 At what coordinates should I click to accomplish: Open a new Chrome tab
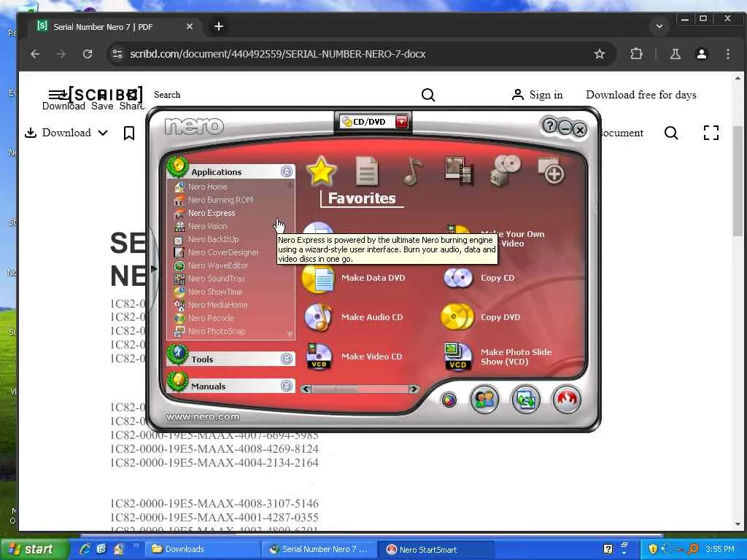(x=219, y=27)
